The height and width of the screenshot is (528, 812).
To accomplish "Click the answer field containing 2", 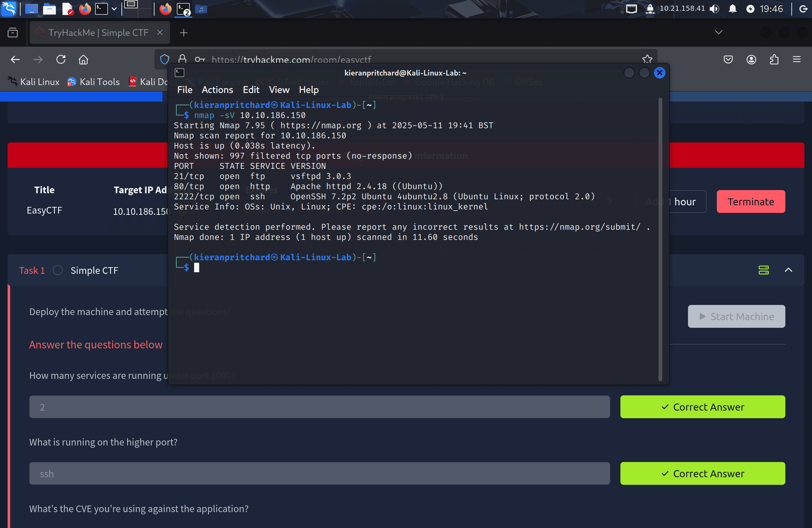I will coord(319,407).
